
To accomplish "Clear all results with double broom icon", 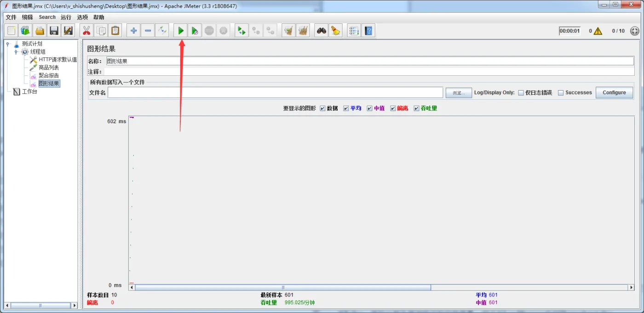I will pos(303,31).
